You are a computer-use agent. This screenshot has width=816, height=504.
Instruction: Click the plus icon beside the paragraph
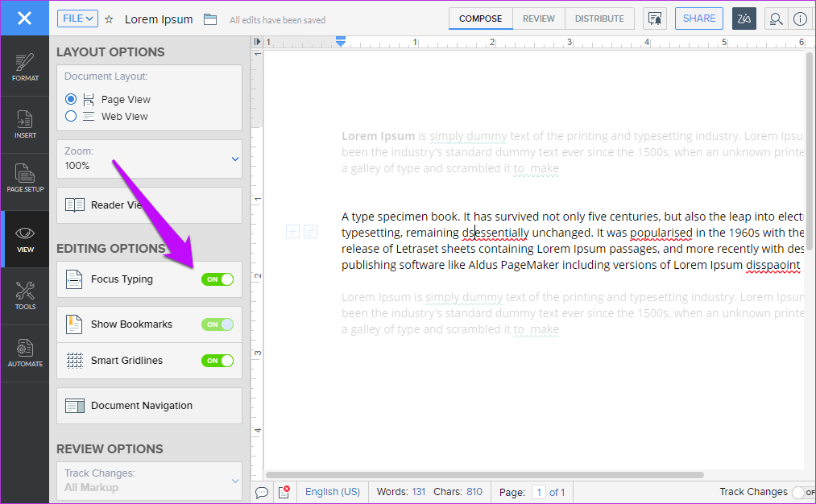pyautogui.click(x=293, y=231)
